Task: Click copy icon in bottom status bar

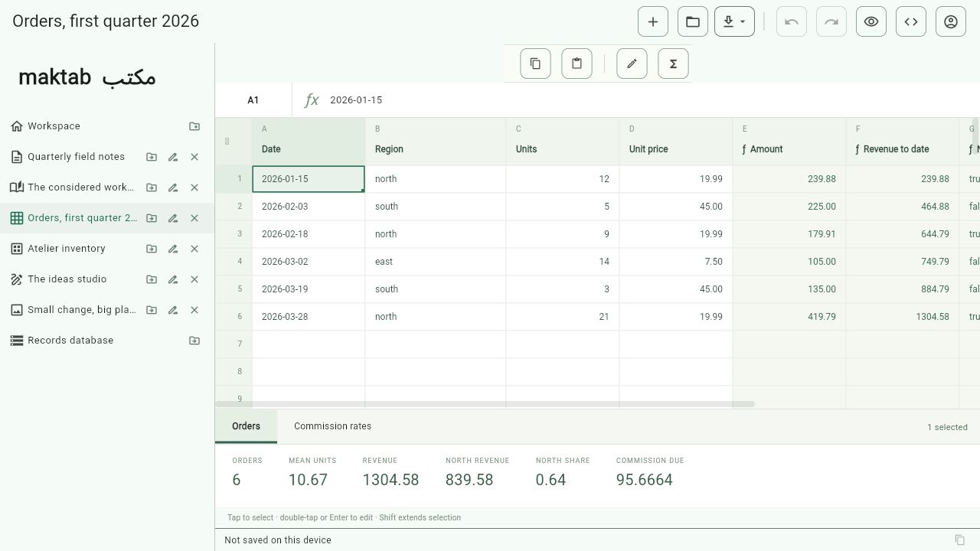Action: (960, 540)
